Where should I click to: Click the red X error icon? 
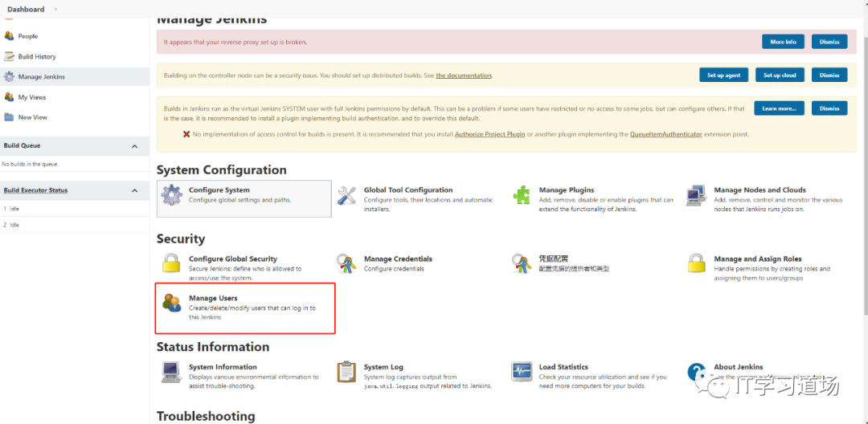(x=186, y=134)
